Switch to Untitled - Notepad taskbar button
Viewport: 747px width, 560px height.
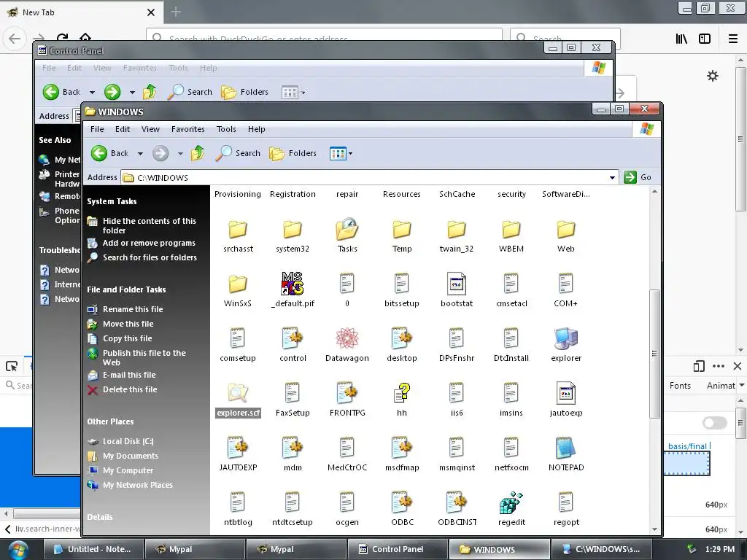(94, 550)
